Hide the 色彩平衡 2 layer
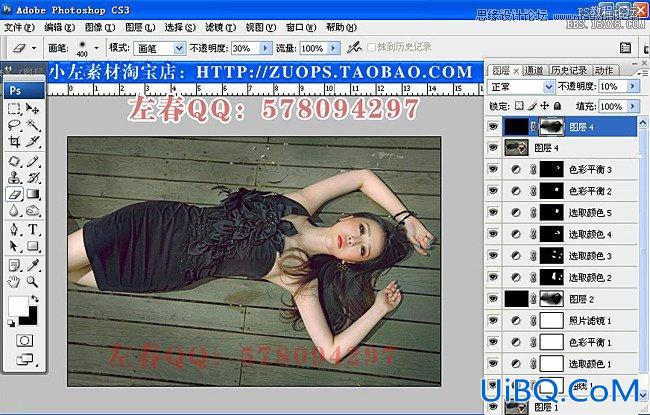650x415 pixels. [493, 191]
